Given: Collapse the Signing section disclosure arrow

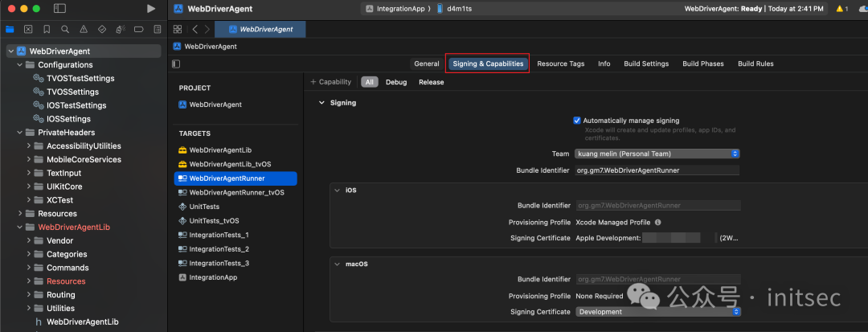Looking at the screenshot, I should coord(321,103).
